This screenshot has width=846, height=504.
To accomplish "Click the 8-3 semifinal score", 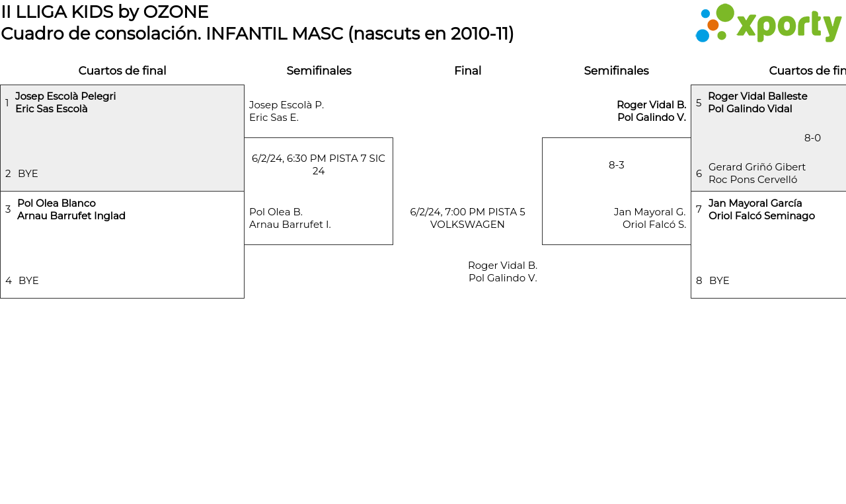I will [x=616, y=165].
